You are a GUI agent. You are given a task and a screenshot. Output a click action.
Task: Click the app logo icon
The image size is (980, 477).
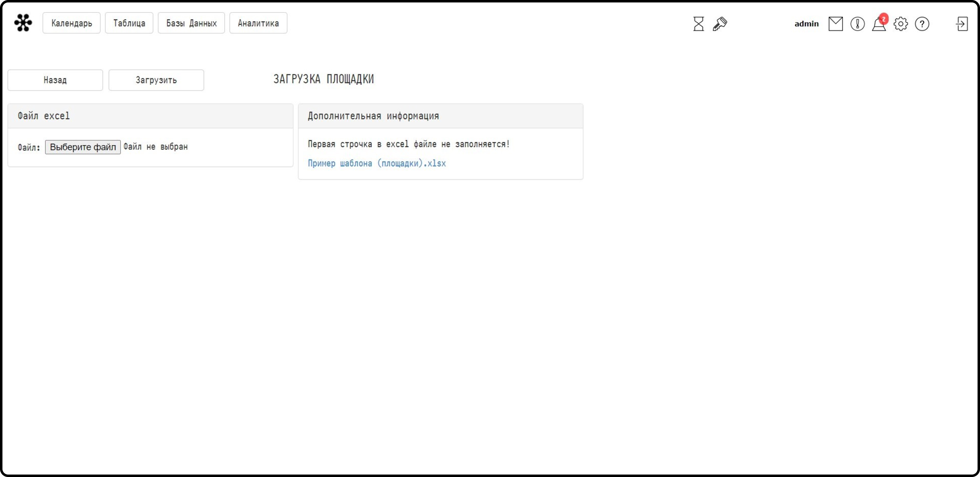tap(23, 23)
